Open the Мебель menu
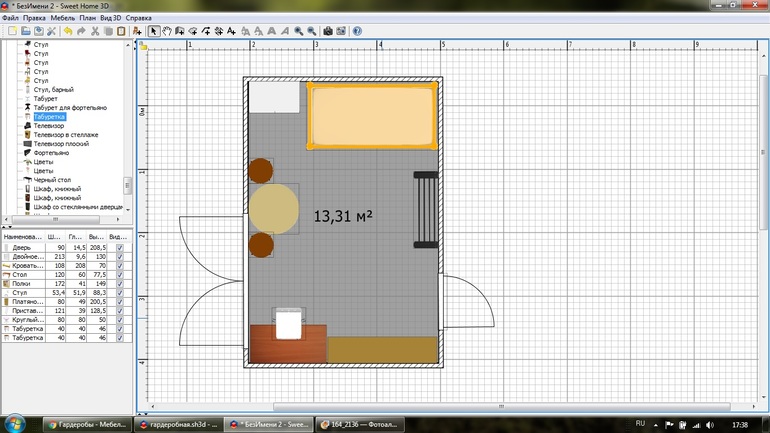Viewport: 770px width, 433px height. click(x=62, y=18)
